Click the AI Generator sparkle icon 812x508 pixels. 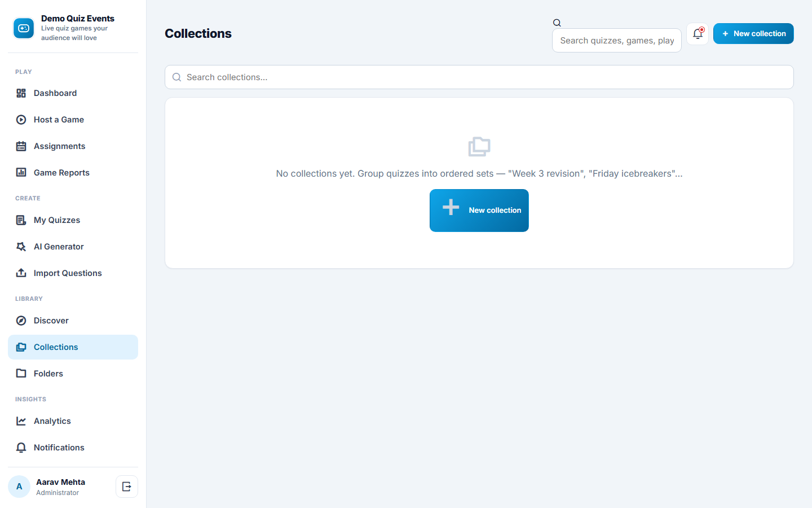pyautogui.click(x=21, y=247)
